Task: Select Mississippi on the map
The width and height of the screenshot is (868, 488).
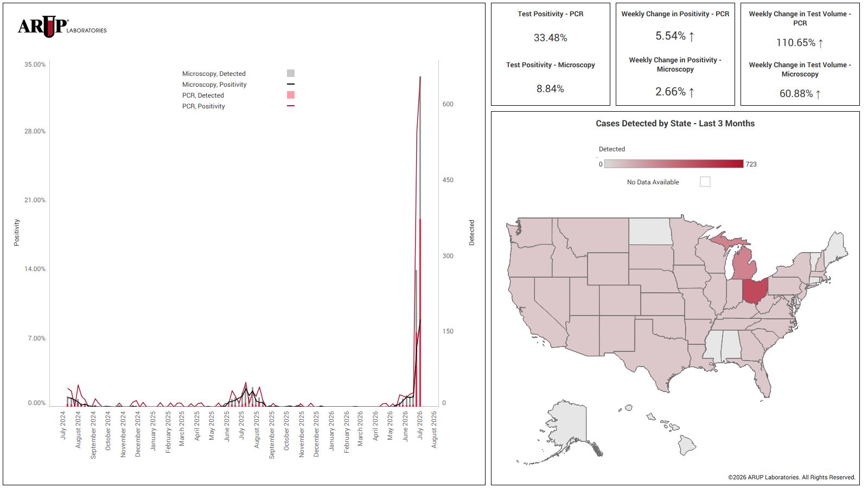Action: pyautogui.click(x=713, y=346)
